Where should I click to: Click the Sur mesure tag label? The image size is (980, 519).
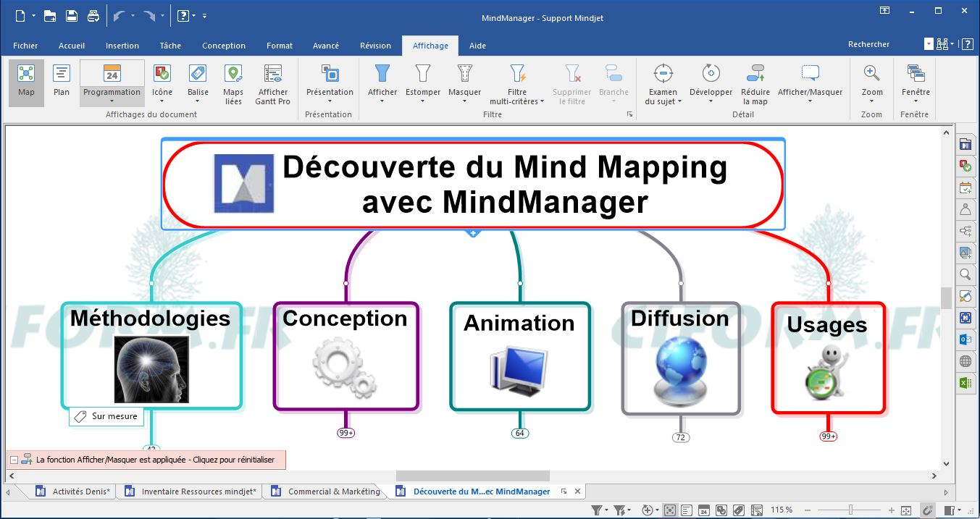click(x=106, y=417)
